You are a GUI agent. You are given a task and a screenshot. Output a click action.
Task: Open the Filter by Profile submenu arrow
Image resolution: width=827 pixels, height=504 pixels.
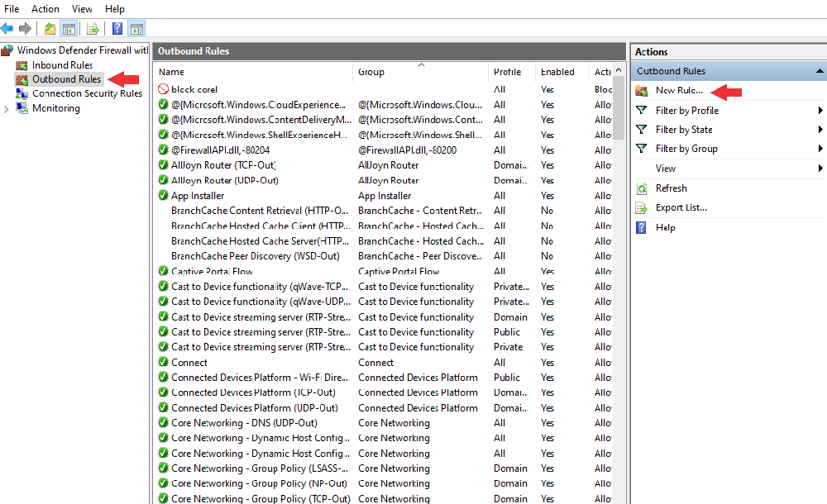click(820, 110)
